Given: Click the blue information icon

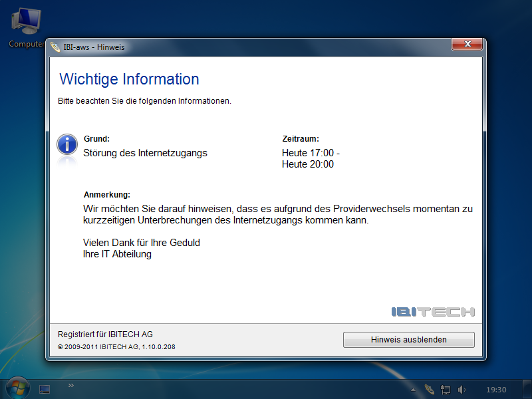Looking at the screenshot, I should pyautogui.click(x=66, y=144).
